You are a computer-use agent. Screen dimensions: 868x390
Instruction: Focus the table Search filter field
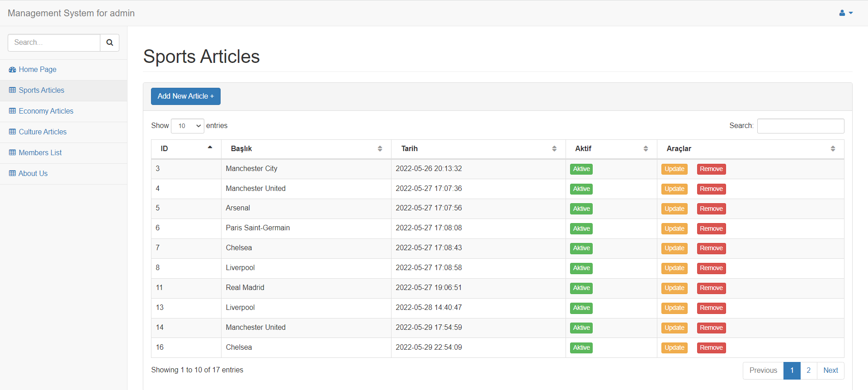click(801, 126)
